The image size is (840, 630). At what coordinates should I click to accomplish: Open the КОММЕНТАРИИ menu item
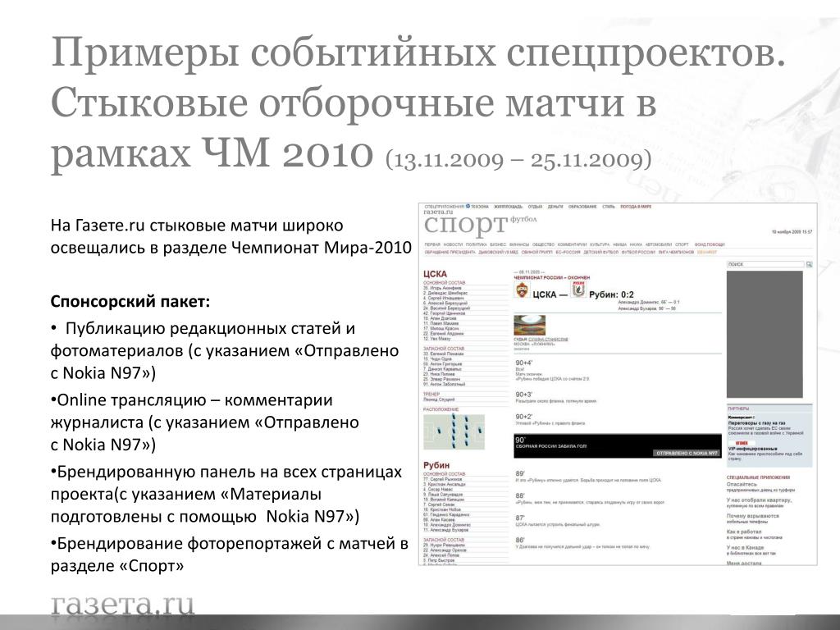tap(572, 244)
